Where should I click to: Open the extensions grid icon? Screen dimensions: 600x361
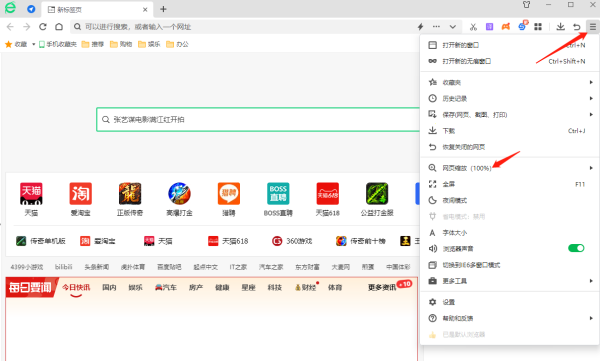click(x=538, y=26)
